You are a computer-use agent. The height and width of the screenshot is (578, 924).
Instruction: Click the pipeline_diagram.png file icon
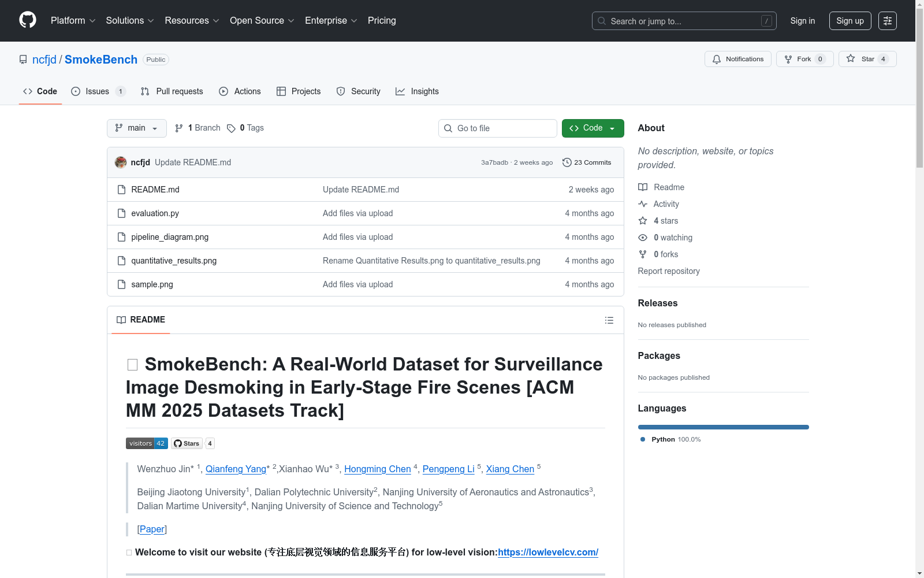[121, 237]
